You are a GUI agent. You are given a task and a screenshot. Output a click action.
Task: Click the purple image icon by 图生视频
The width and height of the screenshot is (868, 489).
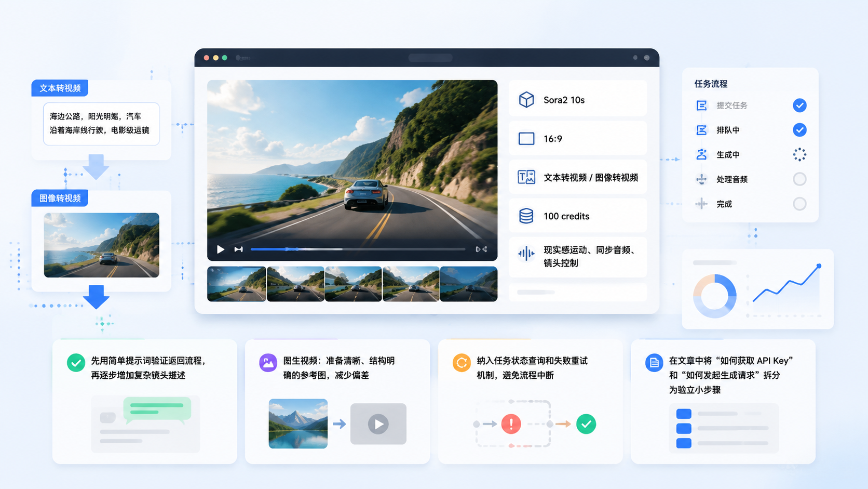point(268,362)
